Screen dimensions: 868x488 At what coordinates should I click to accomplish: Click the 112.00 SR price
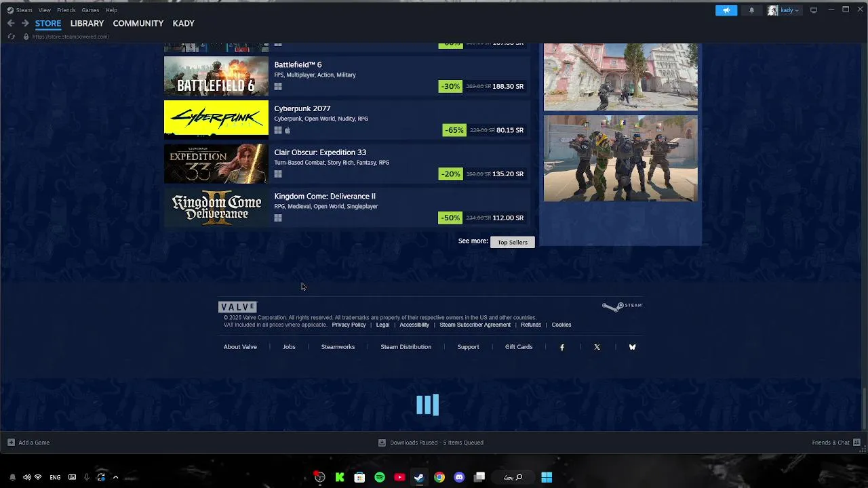tap(508, 218)
